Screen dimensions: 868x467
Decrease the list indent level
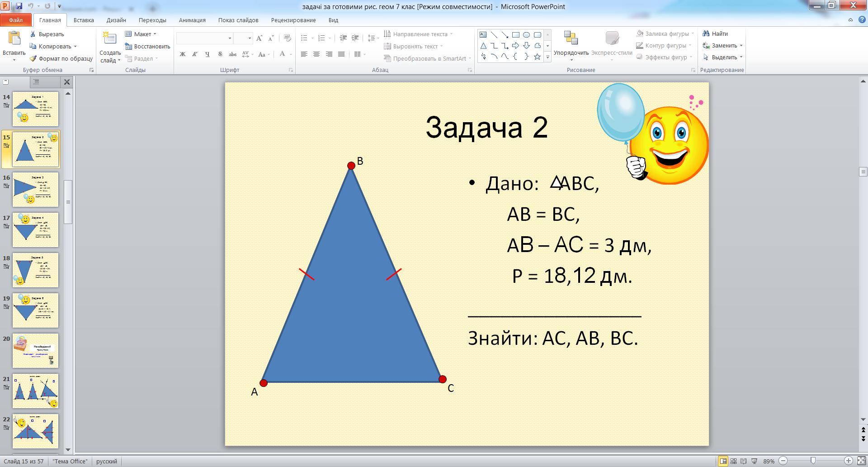[343, 38]
